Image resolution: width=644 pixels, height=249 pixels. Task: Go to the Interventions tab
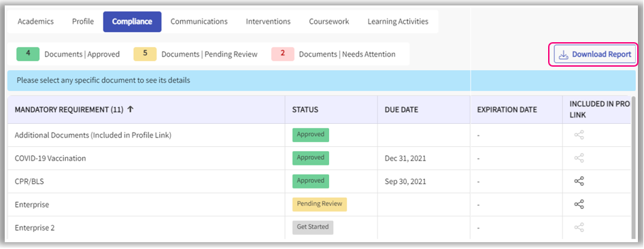[x=268, y=21]
